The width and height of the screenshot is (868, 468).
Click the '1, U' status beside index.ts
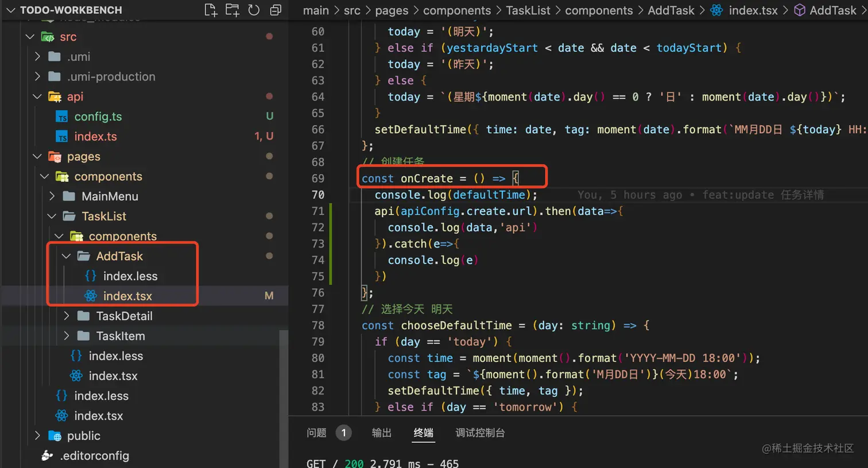(x=263, y=137)
